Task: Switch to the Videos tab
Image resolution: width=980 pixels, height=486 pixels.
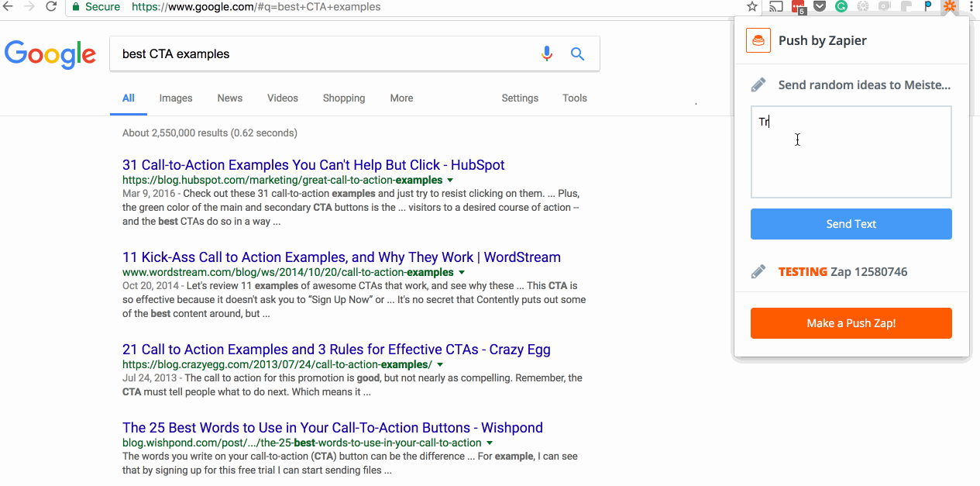Action: coord(283,98)
